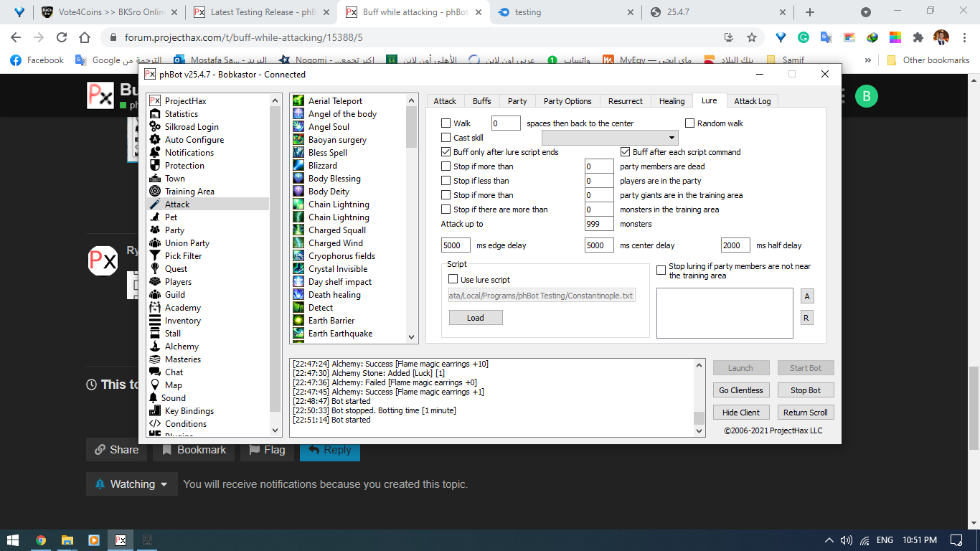Select the Blizzard skill icon
The height and width of the screenshot is (551, 980).
(x=299, y=166)
